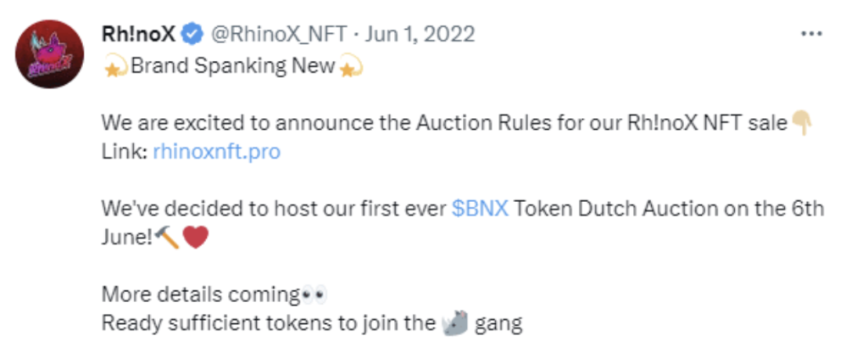Screen dimensions: 868x353
Task: Click the hammer emoji after "June!"
Action: 167,238
